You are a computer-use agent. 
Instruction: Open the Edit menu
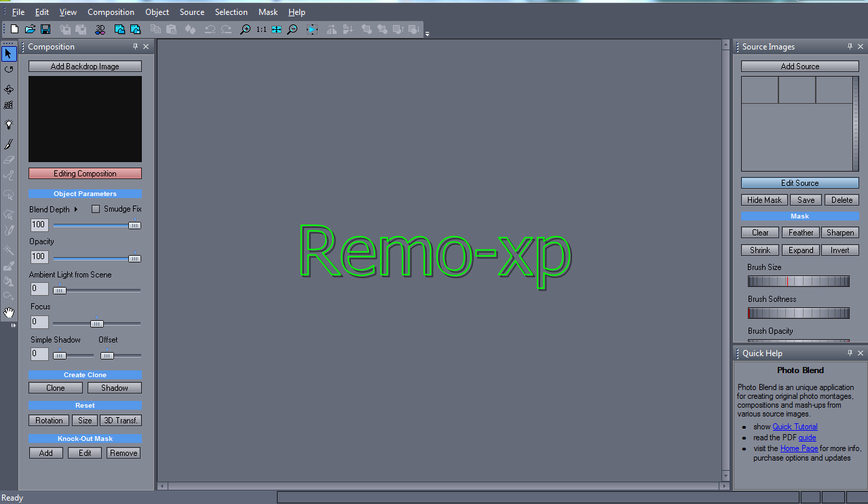42,12
